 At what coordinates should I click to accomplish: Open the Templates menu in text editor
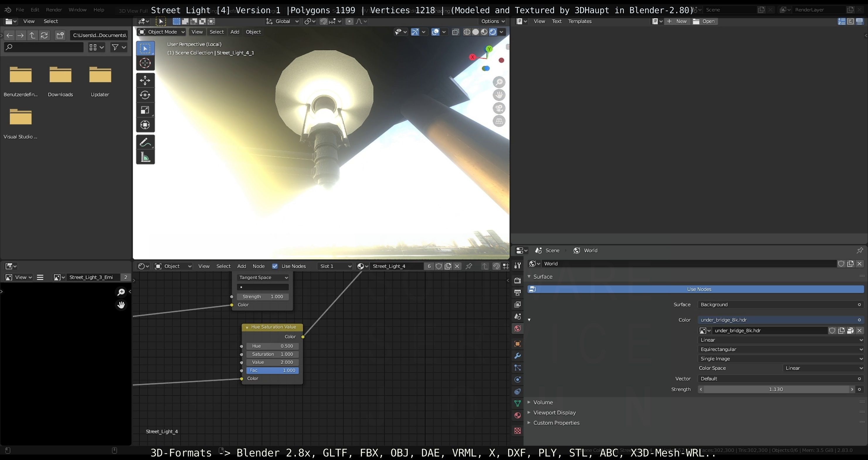point(580,21)
